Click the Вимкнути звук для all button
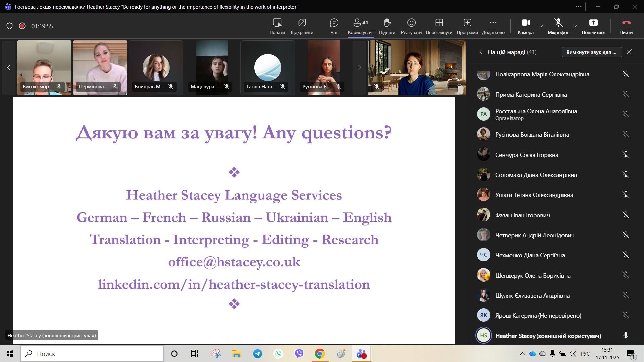This screenshot has width=644, height=362. click(x=592, y=52)
